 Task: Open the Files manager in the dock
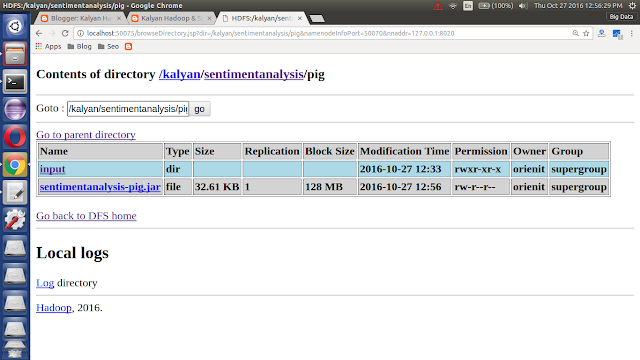[15, 54]
